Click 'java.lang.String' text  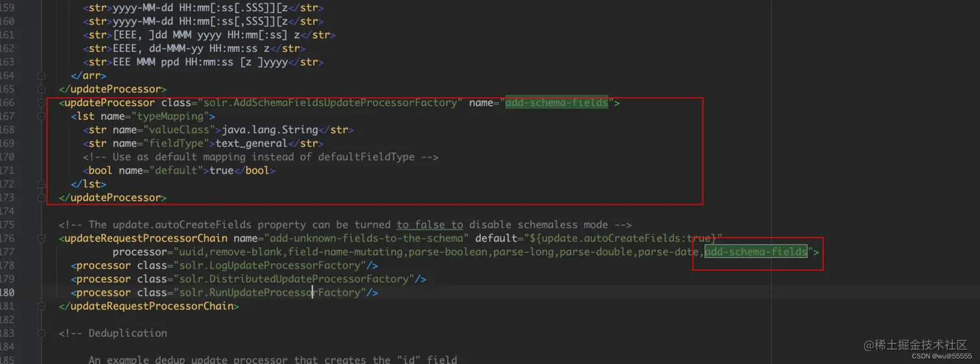[270, 130]
